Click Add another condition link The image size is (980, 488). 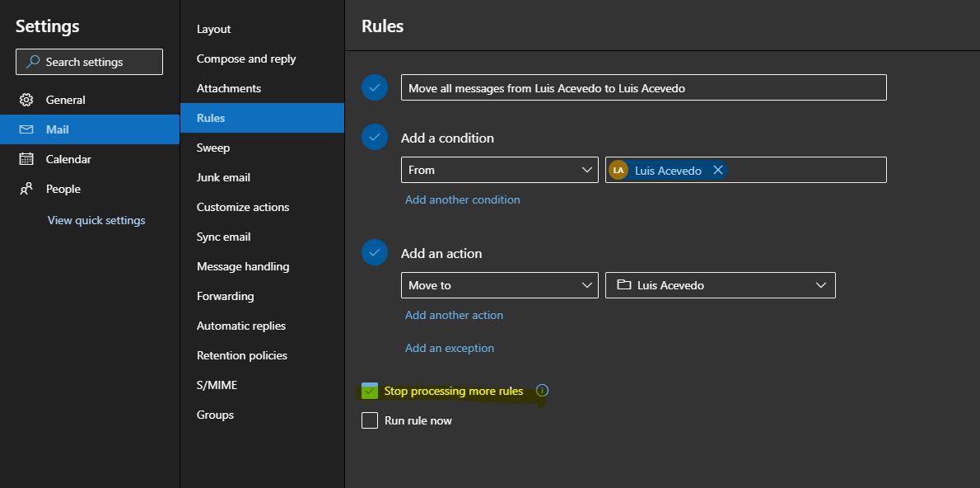tap(463, 199)
